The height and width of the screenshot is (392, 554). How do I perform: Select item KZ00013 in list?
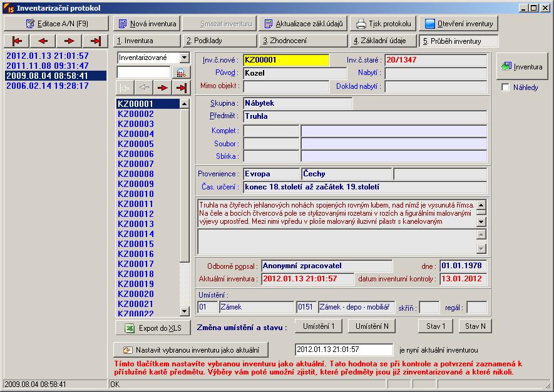[x=148, y=224]
